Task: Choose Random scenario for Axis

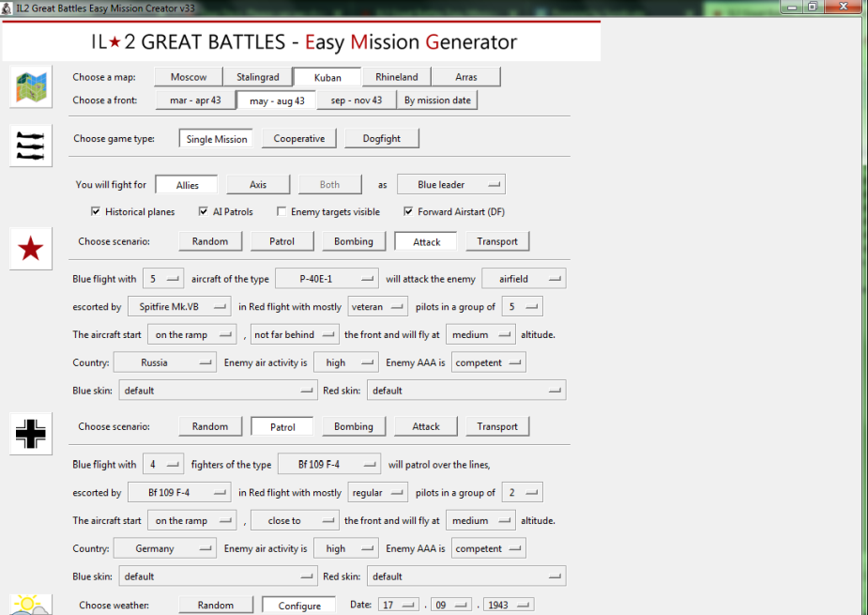Action: tap(210, 426)
